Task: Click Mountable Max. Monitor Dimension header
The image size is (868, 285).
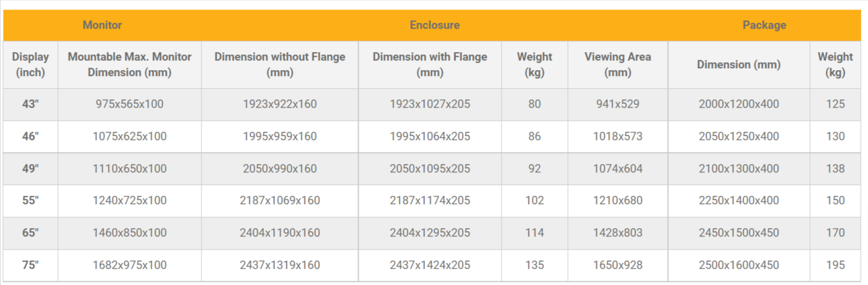Action: point(130,65)
